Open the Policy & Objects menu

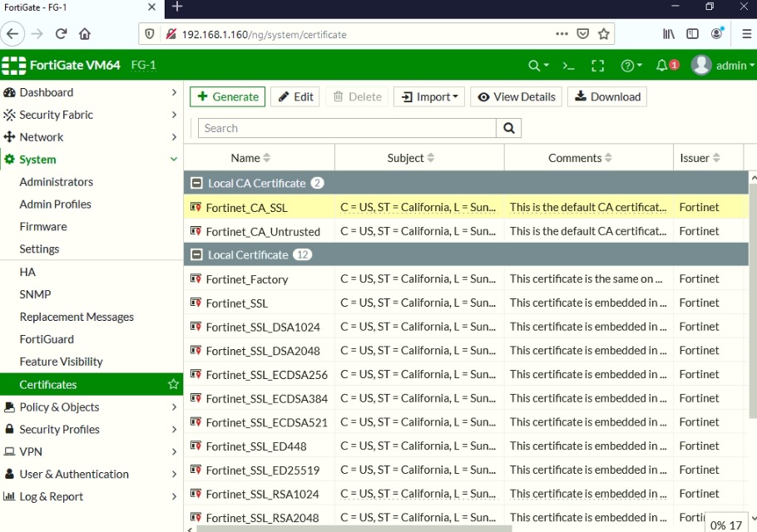click(x=58, y=406)
